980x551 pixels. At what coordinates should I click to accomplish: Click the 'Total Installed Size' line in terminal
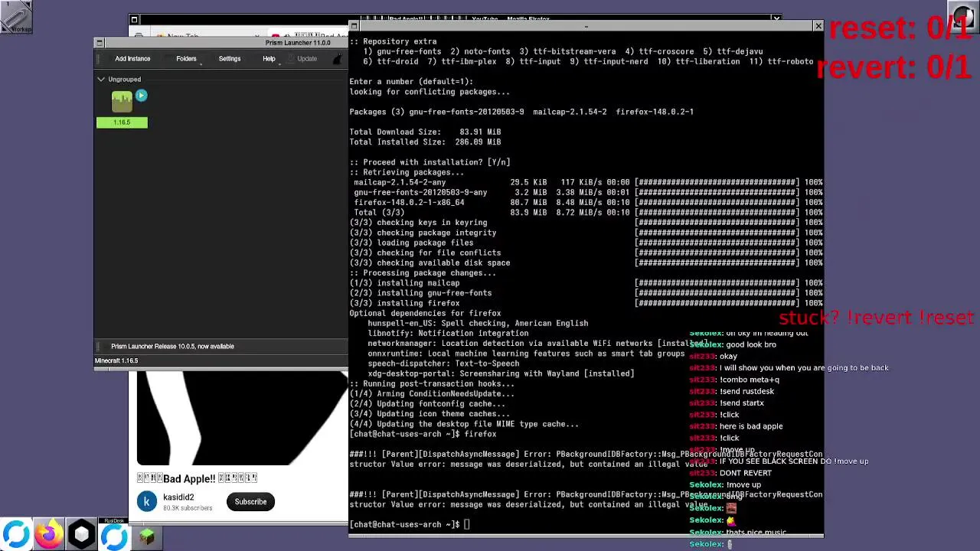tap(425, 142)
